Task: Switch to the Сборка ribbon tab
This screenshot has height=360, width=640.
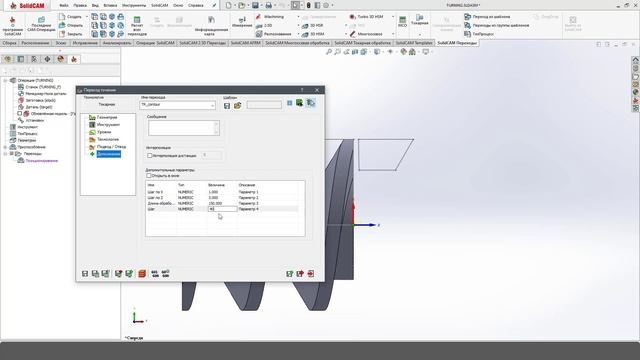Action: coord(9,43)
